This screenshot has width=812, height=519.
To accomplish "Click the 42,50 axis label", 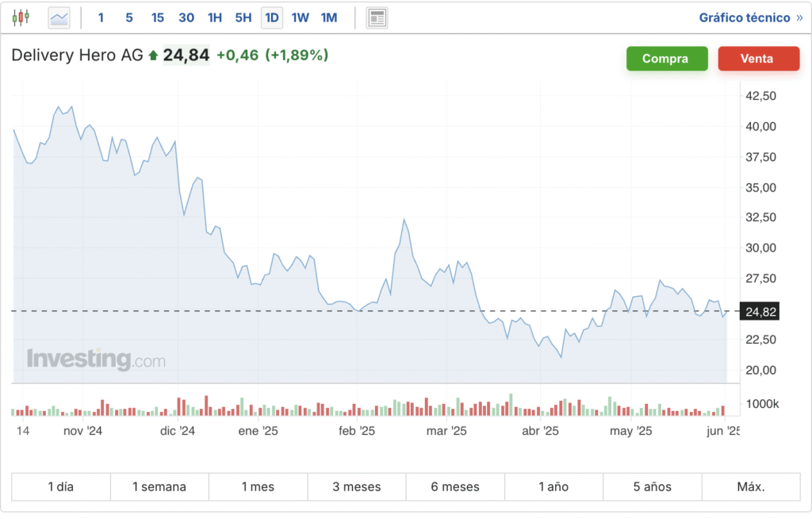I will point(760,96).
